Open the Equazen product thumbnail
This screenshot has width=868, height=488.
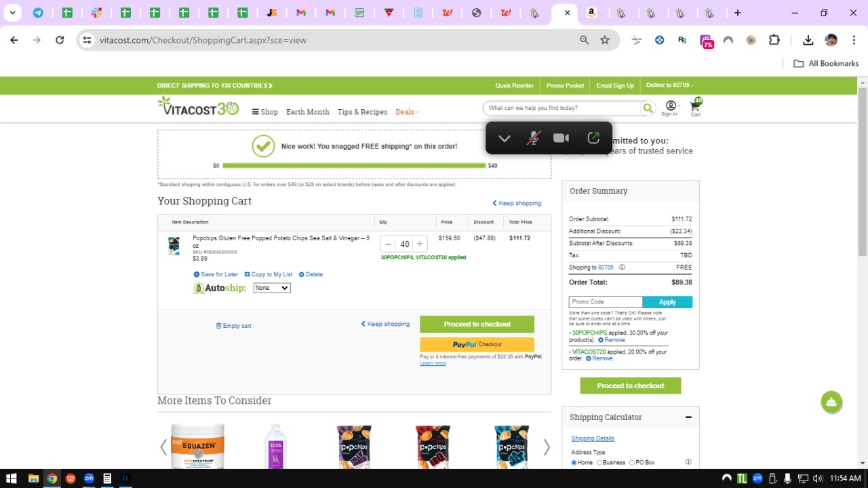click(197, 446)
